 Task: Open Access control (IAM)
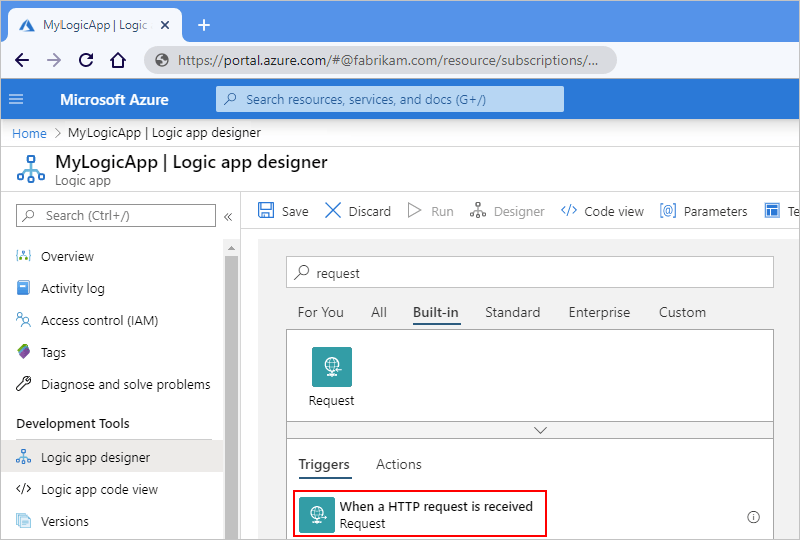pos(99,321)
